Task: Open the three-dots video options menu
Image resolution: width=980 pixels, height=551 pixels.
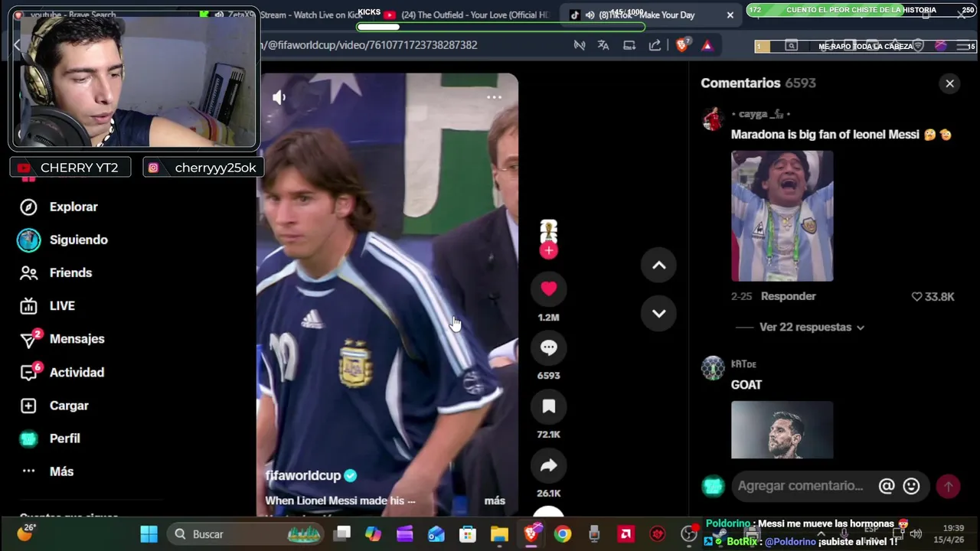Action: [494, 97]
